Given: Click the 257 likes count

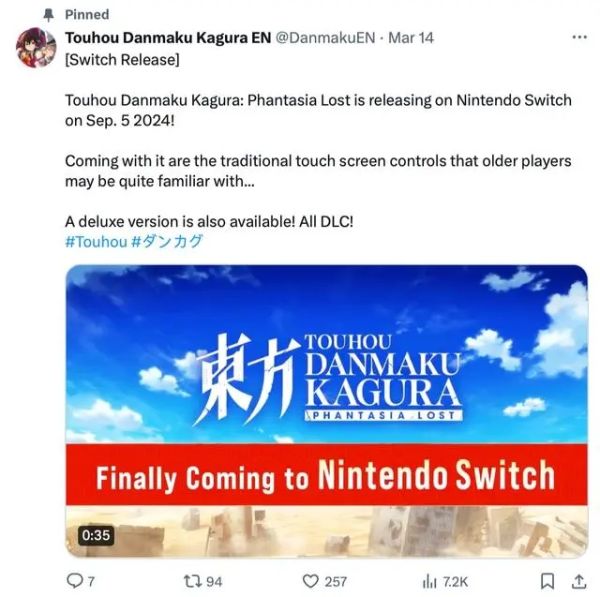Looking at the screenshot, I should coord(336,582).
